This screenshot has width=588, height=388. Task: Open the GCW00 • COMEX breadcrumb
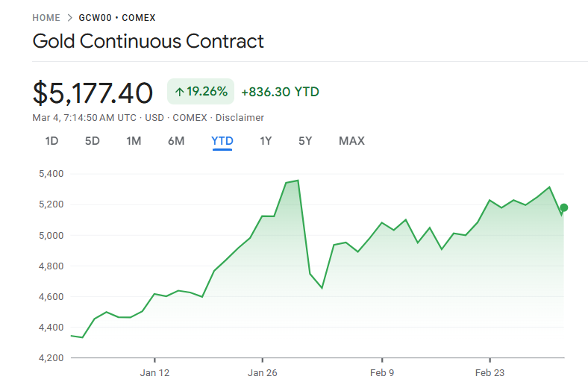[x=117, y=17]
